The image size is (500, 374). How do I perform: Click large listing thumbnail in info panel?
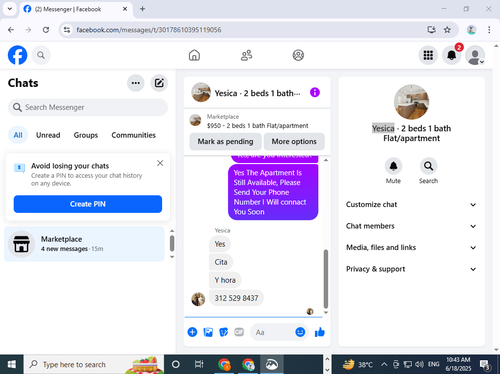click(411, 102)
